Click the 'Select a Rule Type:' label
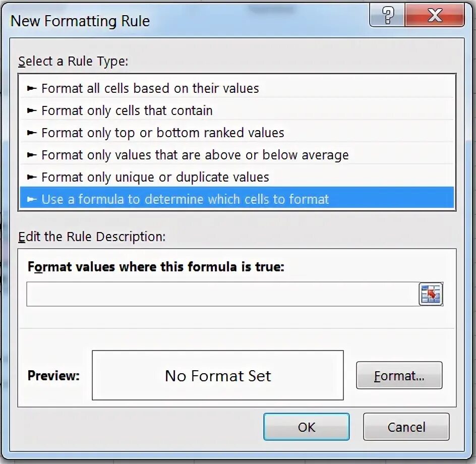The height and width of the screenshot is (464, 476). click(x=73, y=62)
